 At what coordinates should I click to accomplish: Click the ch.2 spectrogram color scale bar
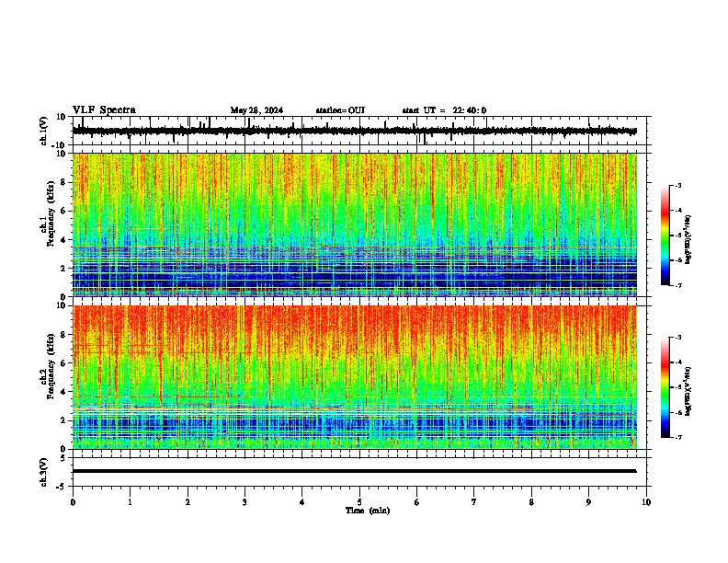tap(665, 387)
